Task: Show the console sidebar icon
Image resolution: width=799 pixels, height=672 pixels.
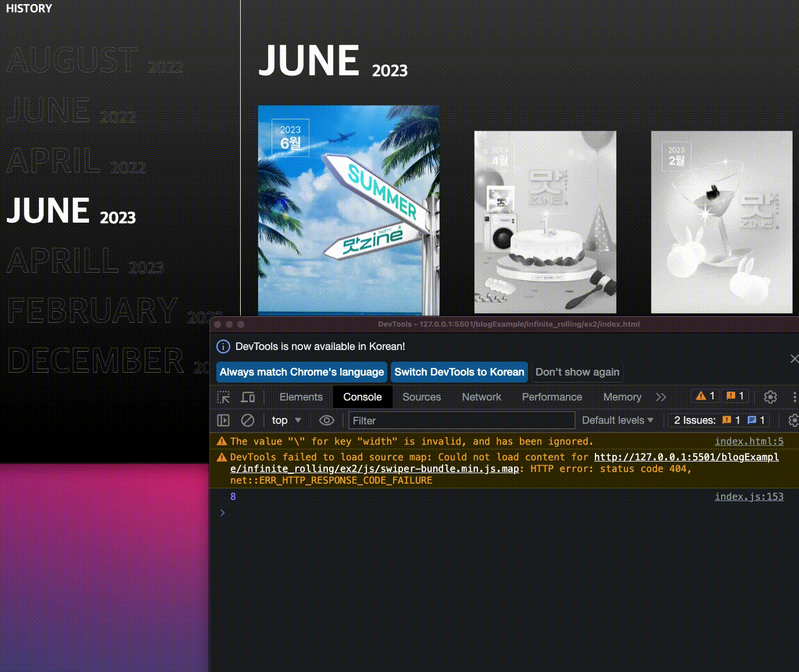Action: point(223,420)
